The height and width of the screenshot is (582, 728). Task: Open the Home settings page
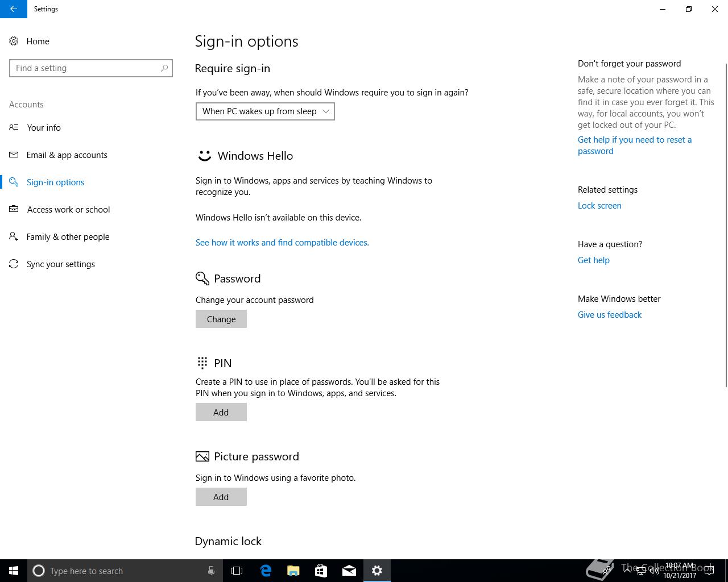click(38, 41)
